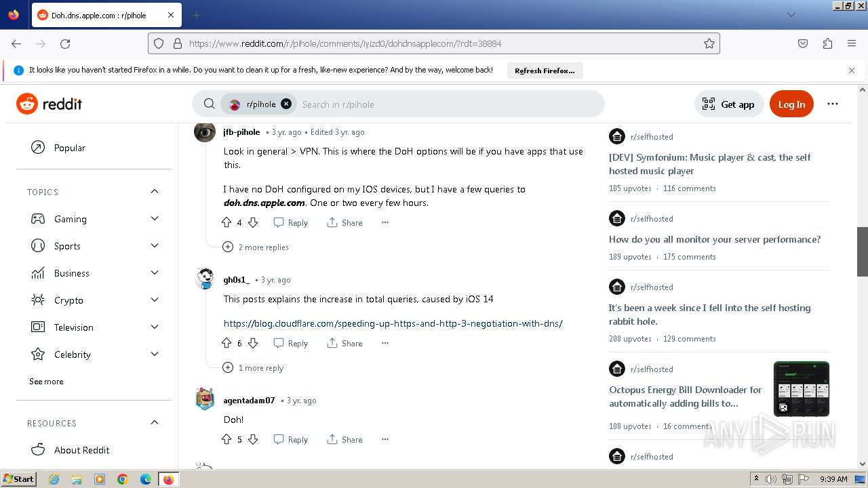Click the volume icon in system tray
Image resolution: width=868 pixels, height=488 pixels.
(771, 479)
